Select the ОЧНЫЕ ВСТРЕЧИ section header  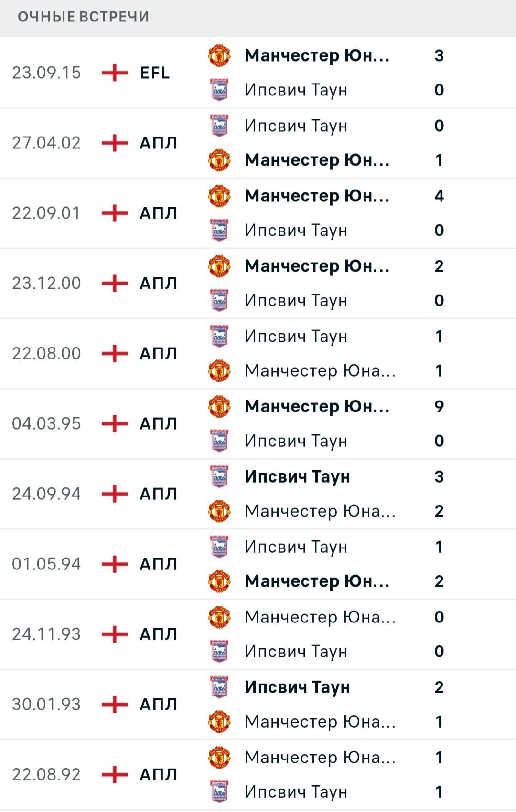(x=84, y=17)
